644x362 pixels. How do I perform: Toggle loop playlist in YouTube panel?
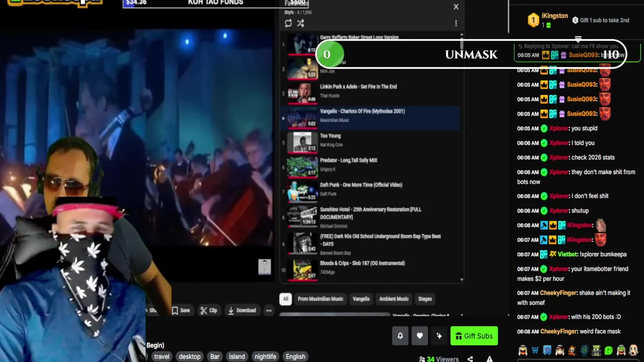pos(288,23)
